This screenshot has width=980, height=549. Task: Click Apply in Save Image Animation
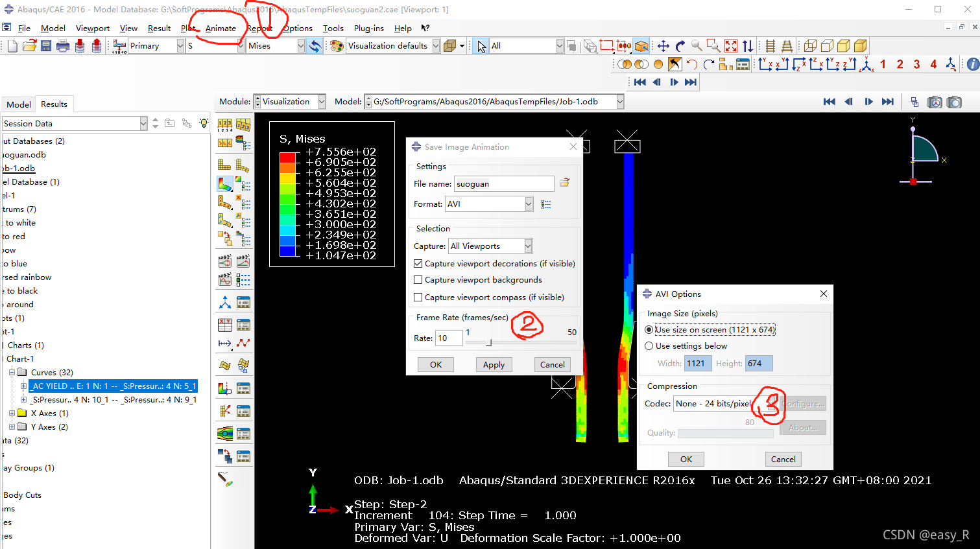pyautogui.click(x=494, y=365)
